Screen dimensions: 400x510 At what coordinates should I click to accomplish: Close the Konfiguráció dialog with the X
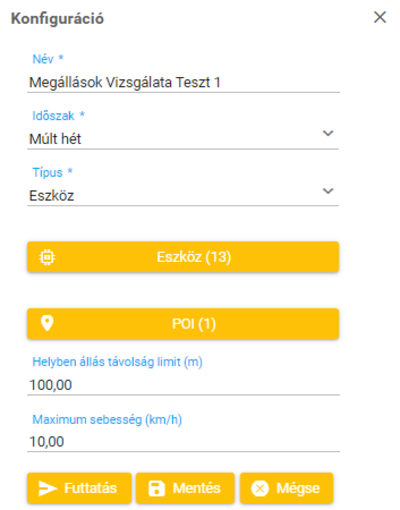380,17
